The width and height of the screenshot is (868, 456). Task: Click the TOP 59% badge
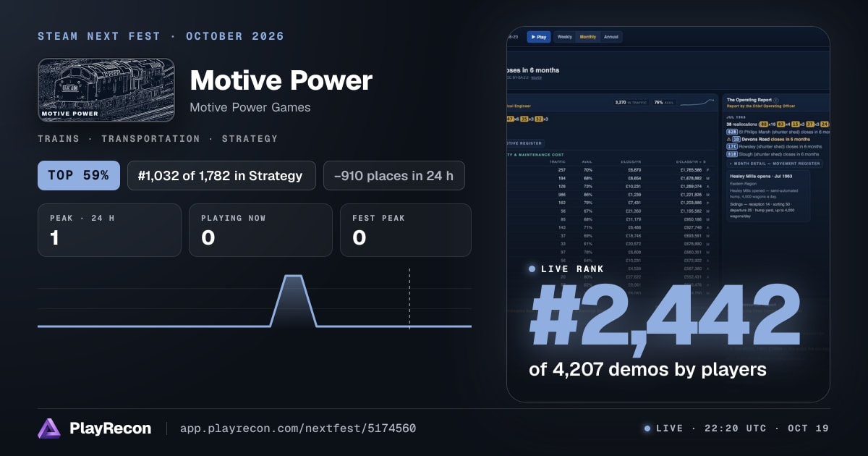pyautogui.click(x=79, y=175)
